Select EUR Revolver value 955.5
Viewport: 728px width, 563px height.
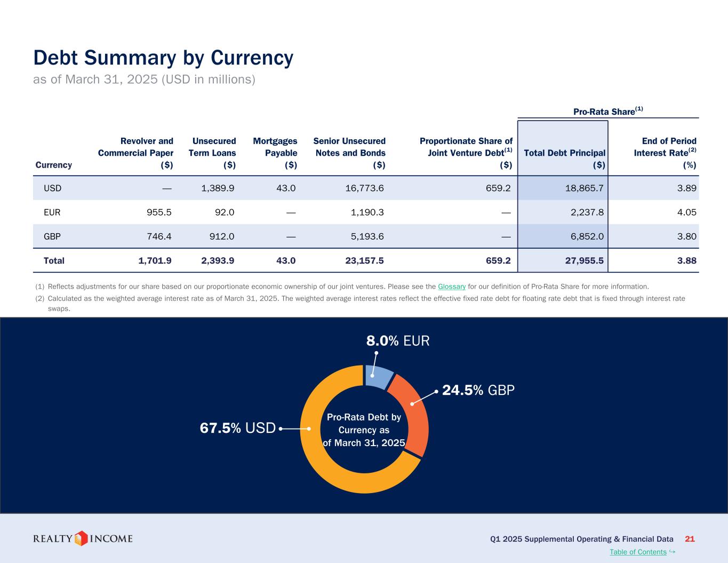pos(159,212)
